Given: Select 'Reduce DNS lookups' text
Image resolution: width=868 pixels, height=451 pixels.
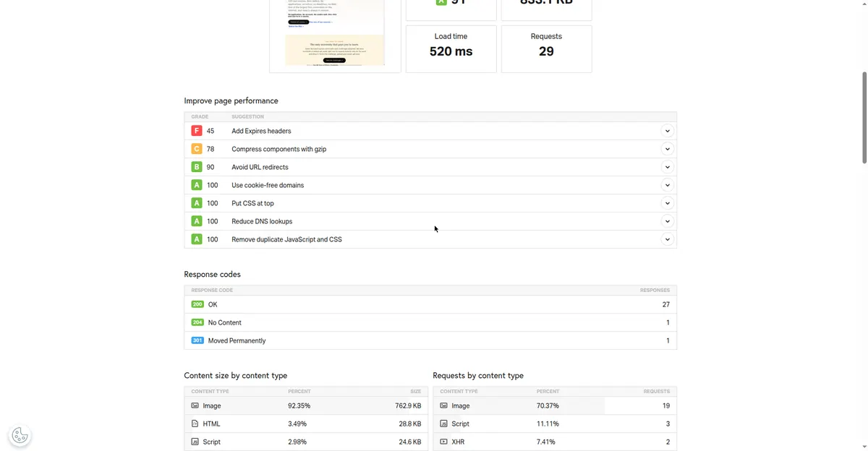Looking at the screenshot, I should (x=262, y=221).
